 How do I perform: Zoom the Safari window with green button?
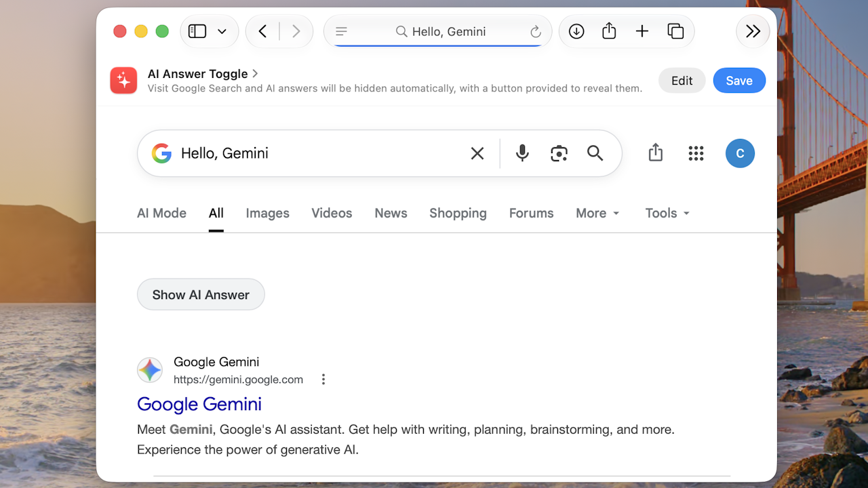click(162, 31)
